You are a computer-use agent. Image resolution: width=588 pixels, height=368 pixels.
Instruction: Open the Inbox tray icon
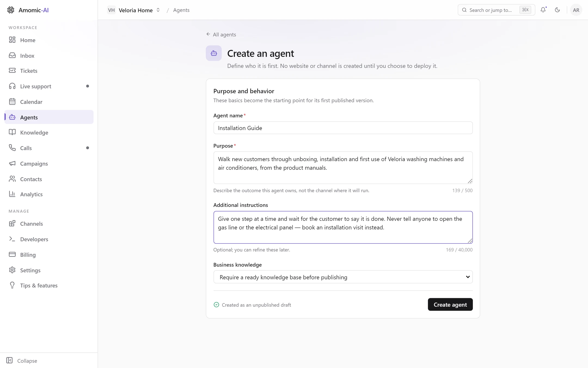12,55
